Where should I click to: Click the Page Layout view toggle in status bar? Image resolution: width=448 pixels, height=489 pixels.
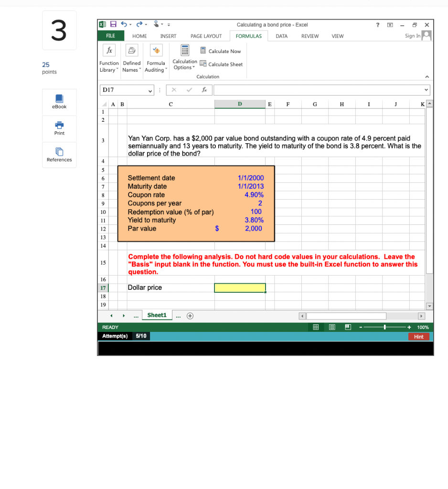click(x=332, y=327)
